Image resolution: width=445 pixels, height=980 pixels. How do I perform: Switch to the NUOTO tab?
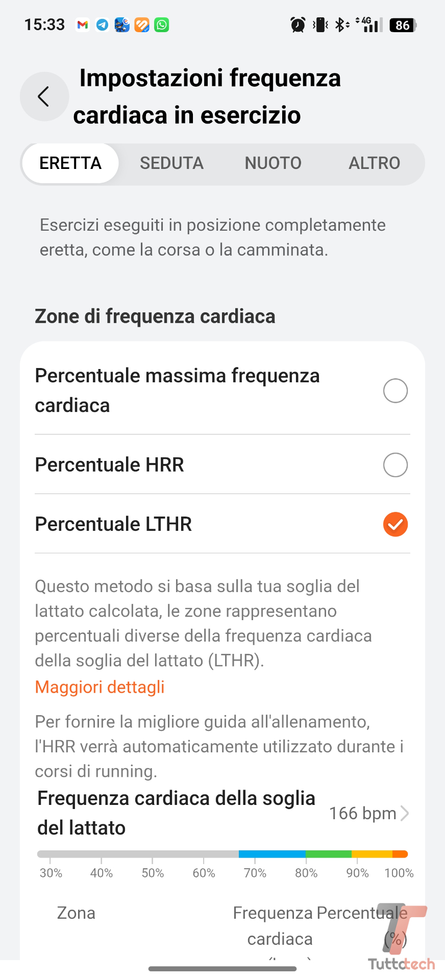273,163
